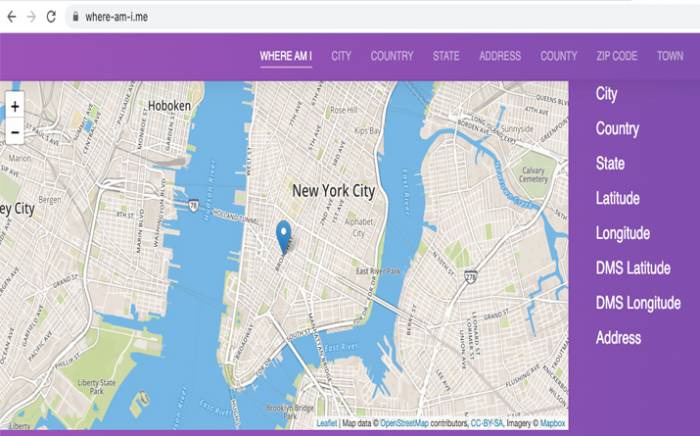Screen dimensions: 700x436
Task: Click the Leaflet attribution link
Action: tap(327, 423)
